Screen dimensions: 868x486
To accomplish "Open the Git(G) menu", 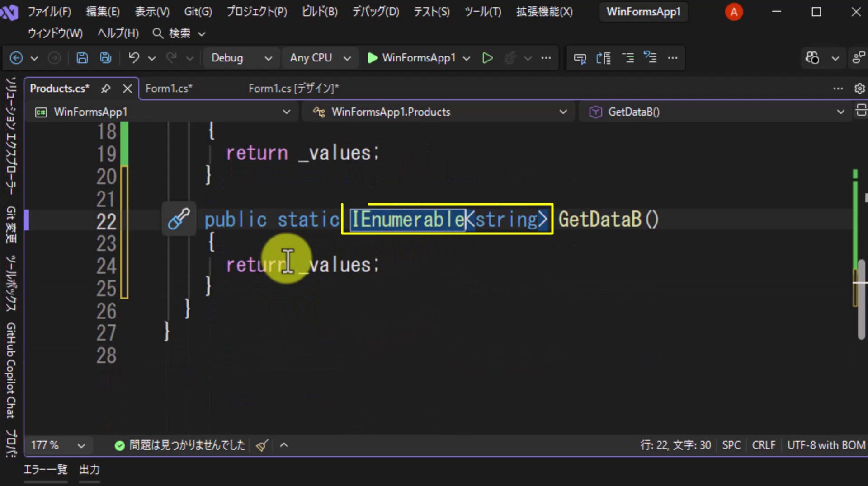I will 198,12.
